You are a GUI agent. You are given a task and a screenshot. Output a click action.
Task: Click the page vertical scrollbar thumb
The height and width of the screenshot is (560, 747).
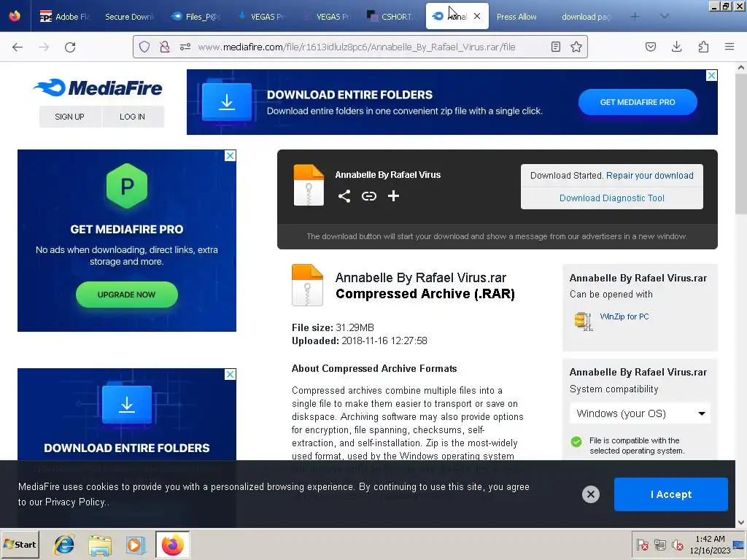741,143
